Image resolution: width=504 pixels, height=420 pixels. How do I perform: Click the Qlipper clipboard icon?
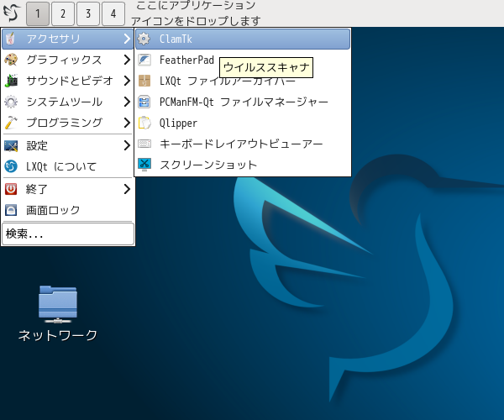click(144, 123)
